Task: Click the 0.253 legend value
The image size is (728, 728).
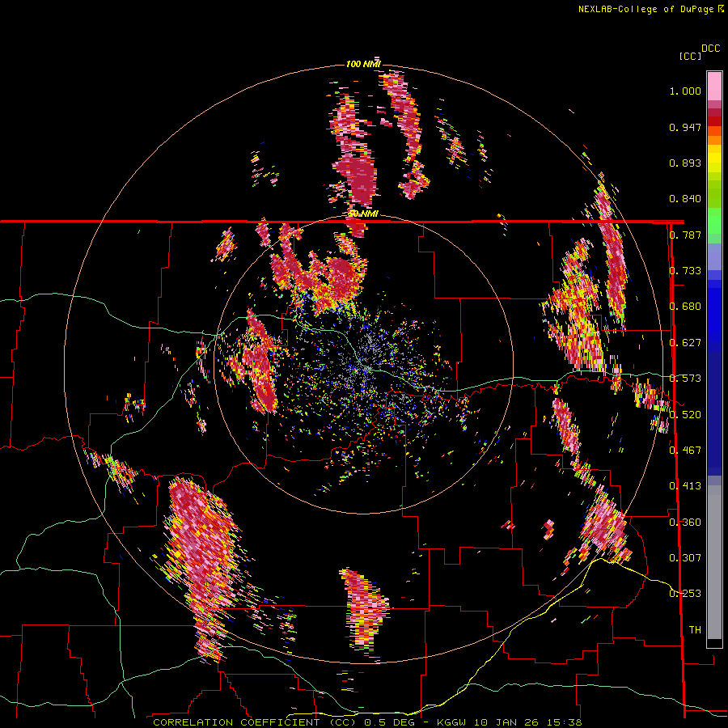Action: coord(685,594)
